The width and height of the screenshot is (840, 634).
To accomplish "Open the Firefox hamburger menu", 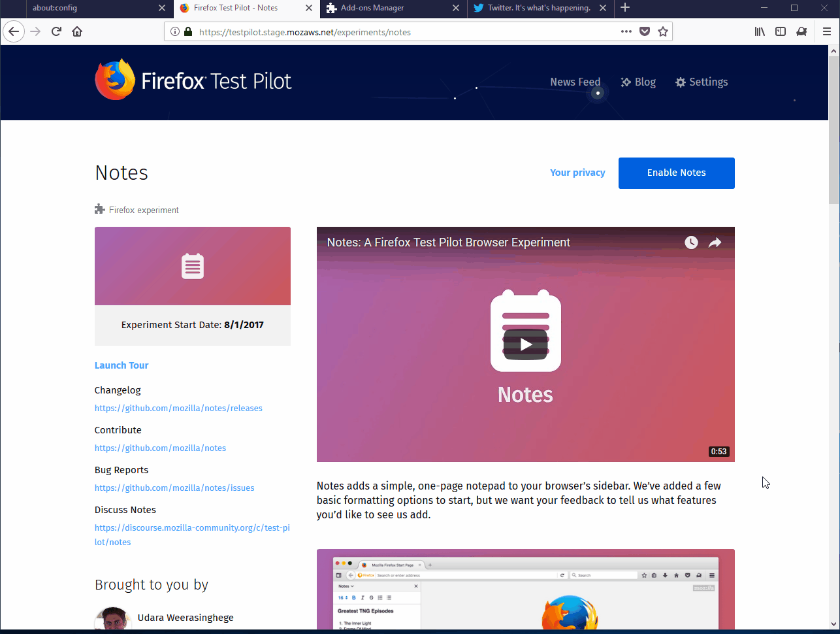I will click(827, 31).
